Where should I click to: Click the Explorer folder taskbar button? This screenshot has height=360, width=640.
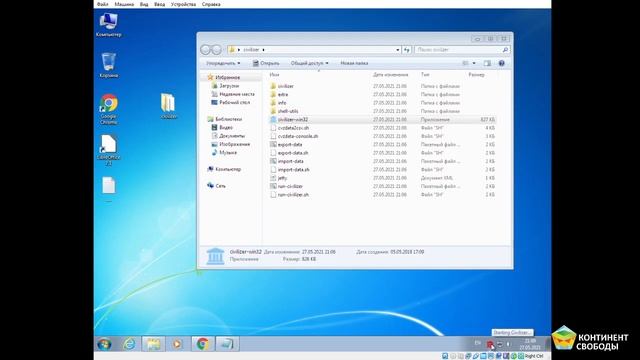click(153, 344)
